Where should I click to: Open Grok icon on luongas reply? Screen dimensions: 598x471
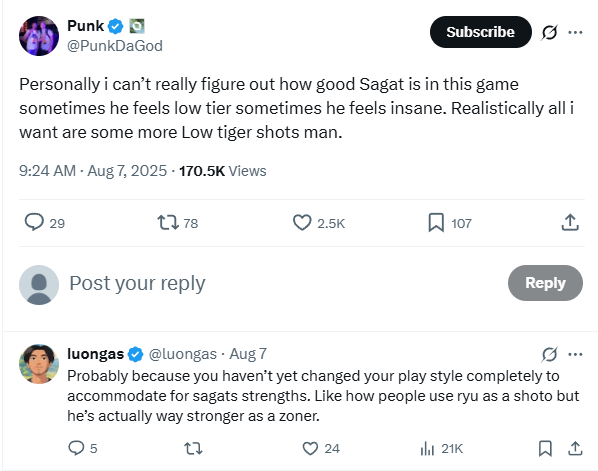pos(549,354)
